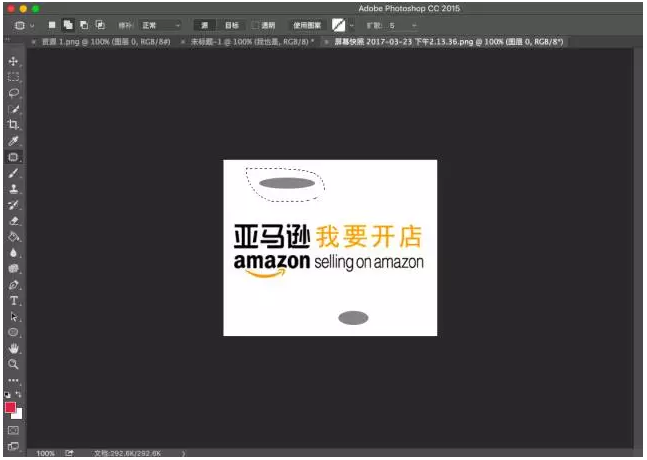The height and width of the screenshot is (460, 647).
Task: Swap foreground and background colors
Action: click(18, 394)
